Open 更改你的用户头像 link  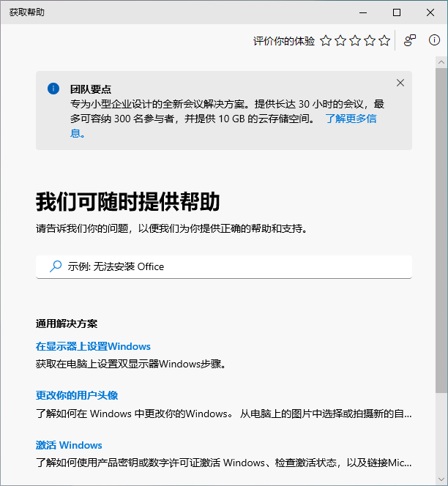(77, 395)
